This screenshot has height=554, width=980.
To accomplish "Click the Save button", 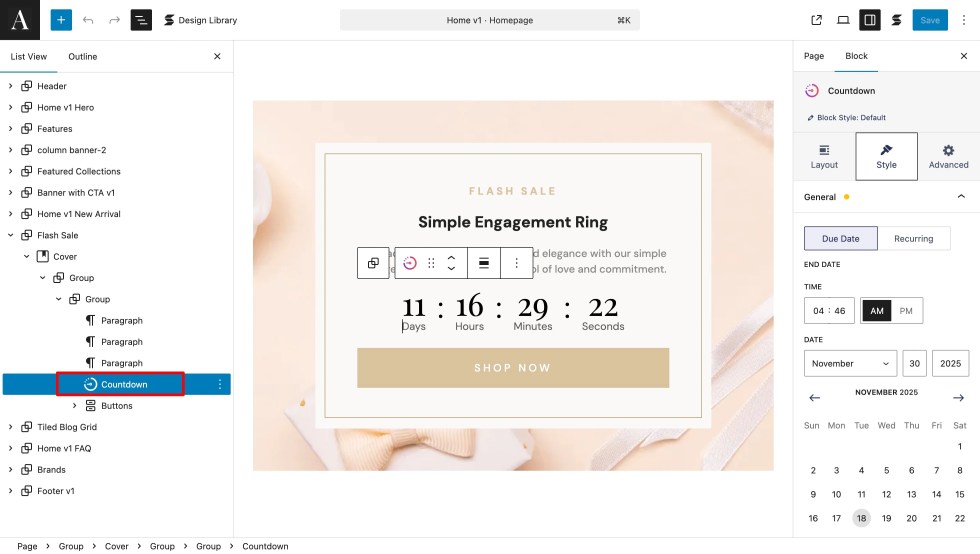I will point(930,20).
